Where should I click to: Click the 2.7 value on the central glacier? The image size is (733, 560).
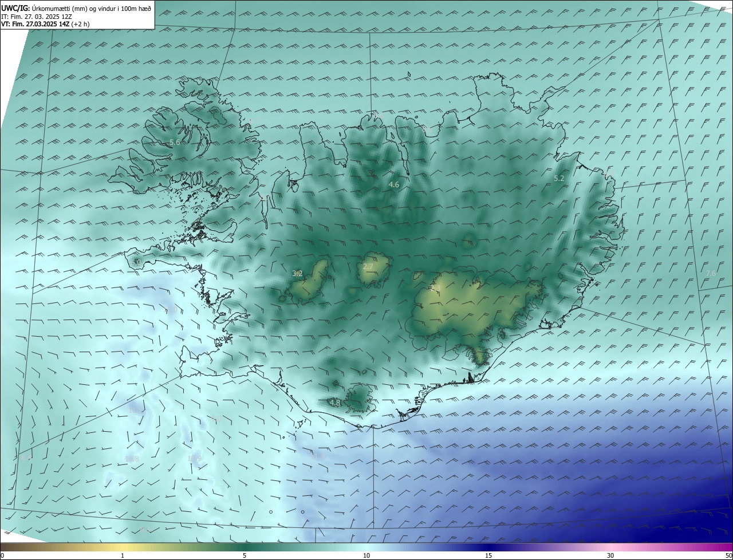pyautogui.click(x=368, y=267)
